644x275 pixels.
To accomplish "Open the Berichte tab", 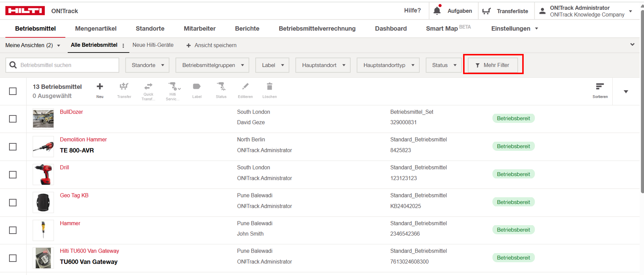I will 247,29.
